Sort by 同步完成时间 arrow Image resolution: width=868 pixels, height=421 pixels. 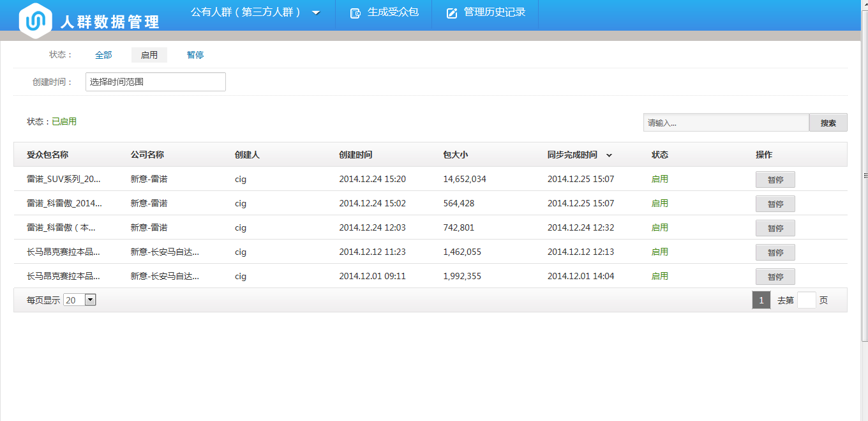[x=609, y=155]
